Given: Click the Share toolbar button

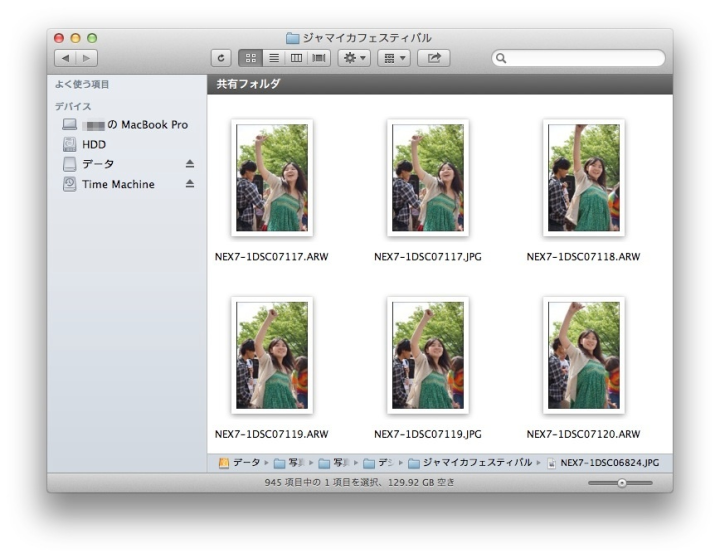Looking at the screenshot, I should click(433, 59).
